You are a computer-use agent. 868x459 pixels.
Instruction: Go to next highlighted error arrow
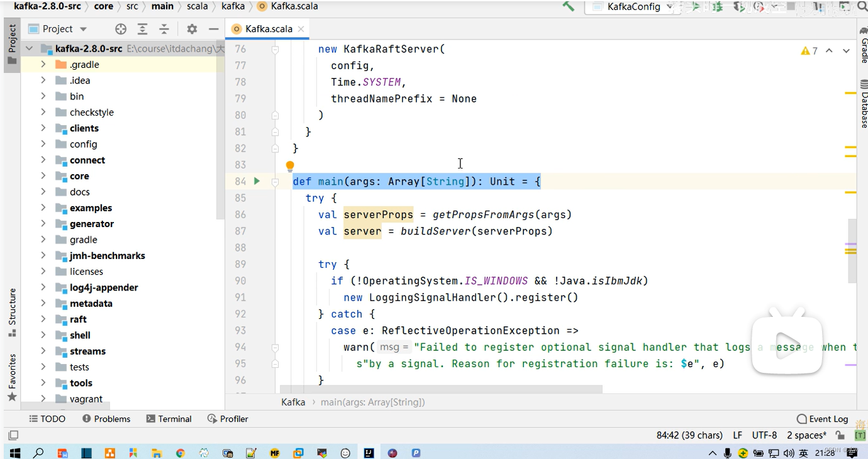click(847, 51)
